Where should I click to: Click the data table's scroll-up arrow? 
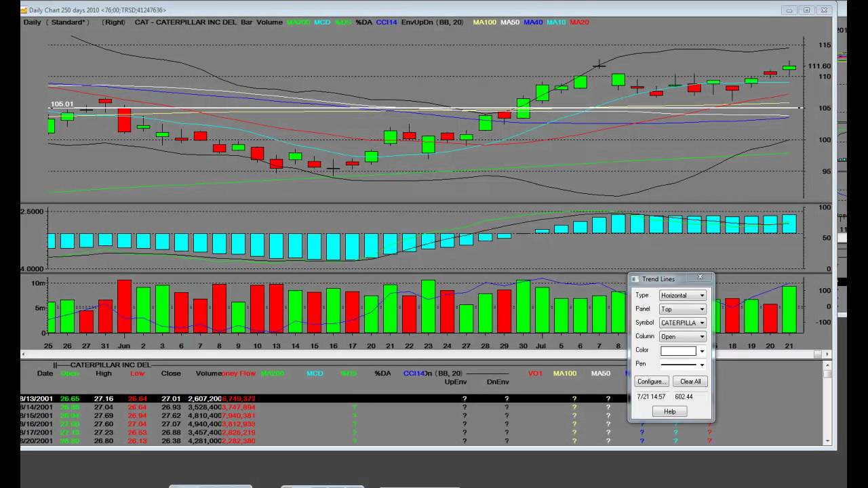point(827,366)
